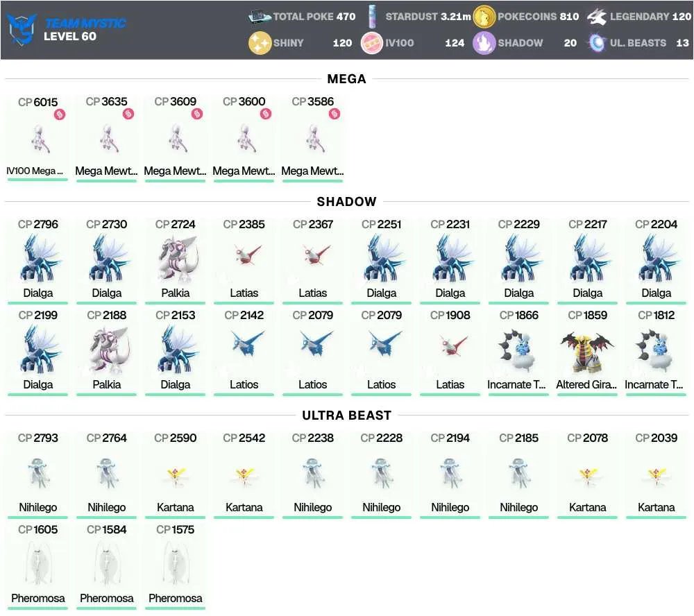Click the pink badge on the CP 3586 card

tap(335, 114)
